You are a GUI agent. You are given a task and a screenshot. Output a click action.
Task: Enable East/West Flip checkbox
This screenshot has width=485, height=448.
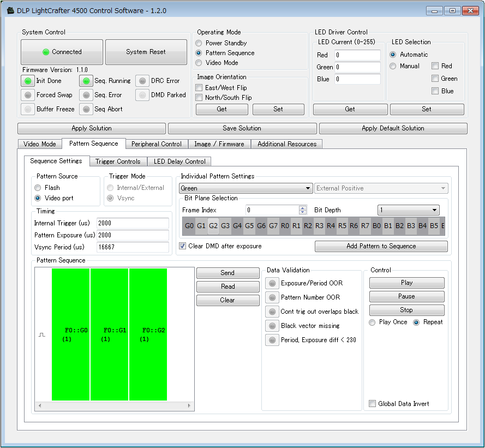click(199, 88)
